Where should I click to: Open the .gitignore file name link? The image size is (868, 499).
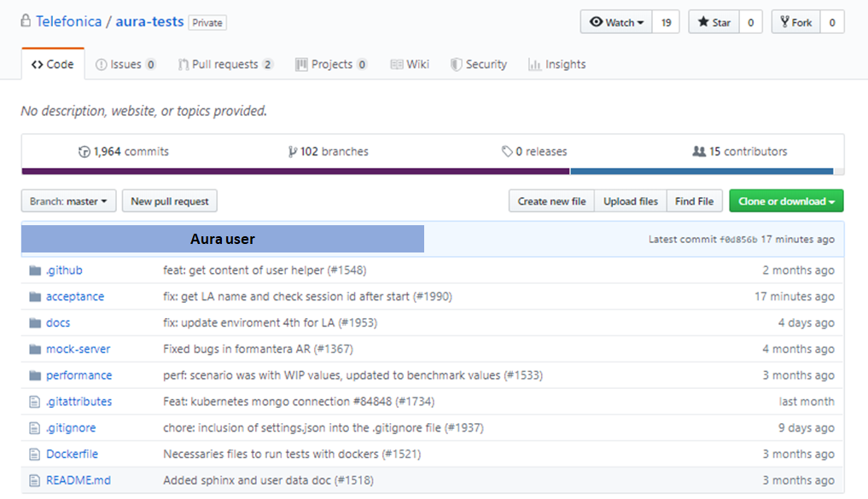(x=71, y=427)
